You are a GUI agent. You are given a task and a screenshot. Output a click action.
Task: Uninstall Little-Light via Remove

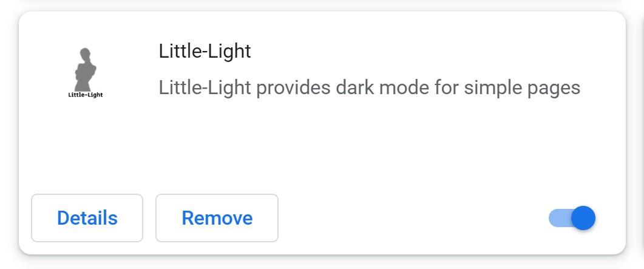point(217,218)
